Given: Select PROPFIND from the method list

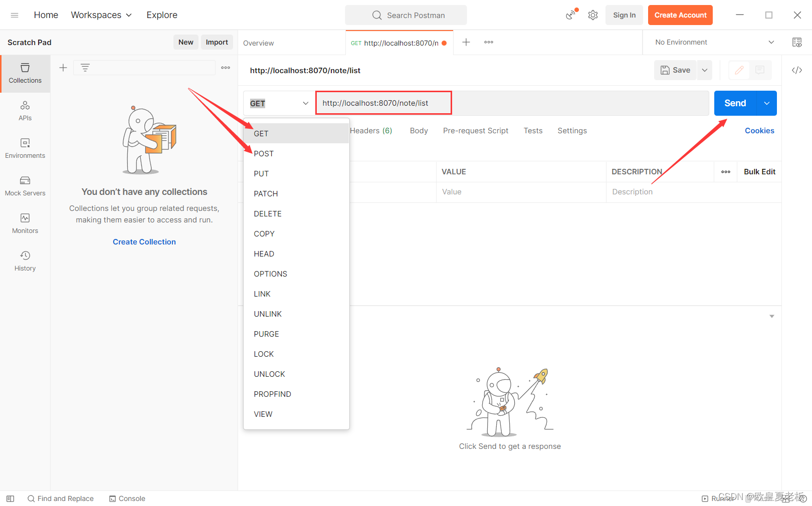Looking at the screenshot, I should click(x=296, y=394).
